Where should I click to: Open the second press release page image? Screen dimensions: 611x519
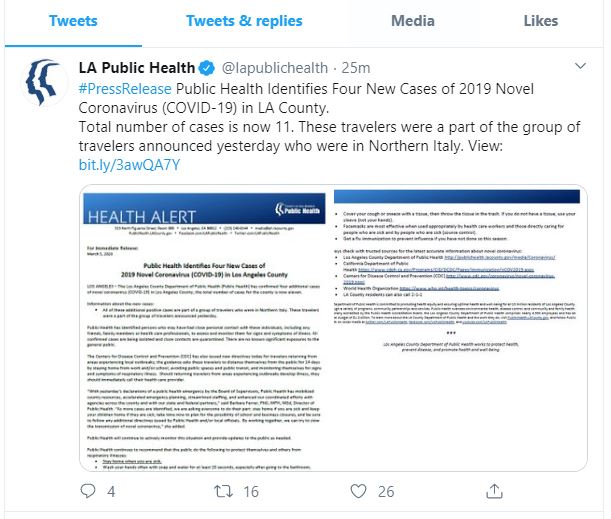[x=459, y=328]
